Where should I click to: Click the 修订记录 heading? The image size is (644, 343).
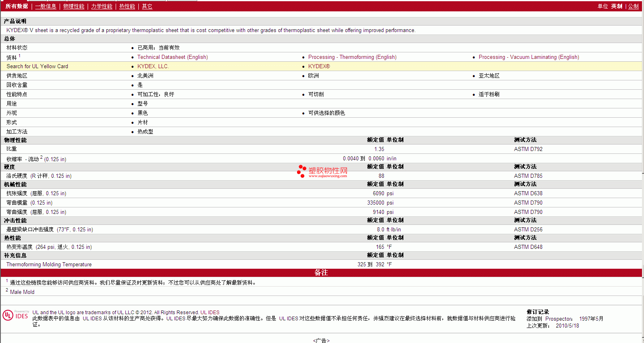[x=538, y=312]
